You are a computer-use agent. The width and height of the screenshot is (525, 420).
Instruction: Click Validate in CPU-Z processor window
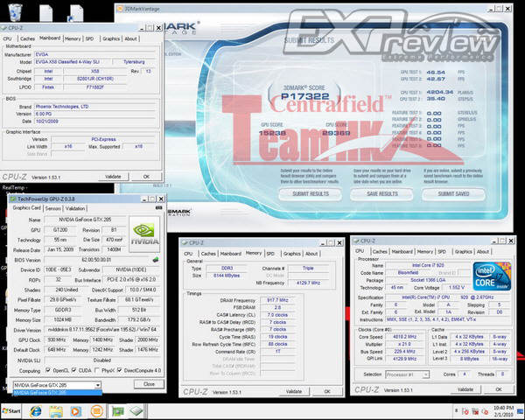(x=465, y=389)
